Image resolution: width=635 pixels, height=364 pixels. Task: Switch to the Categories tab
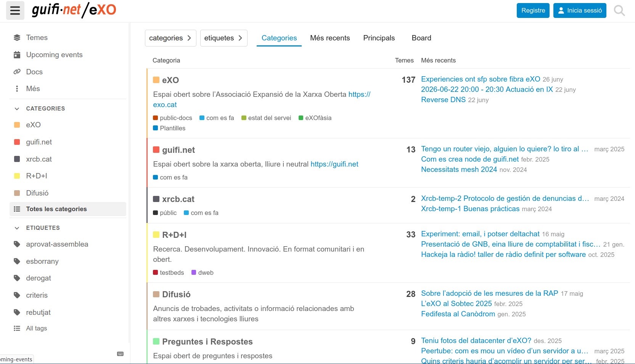279,38
